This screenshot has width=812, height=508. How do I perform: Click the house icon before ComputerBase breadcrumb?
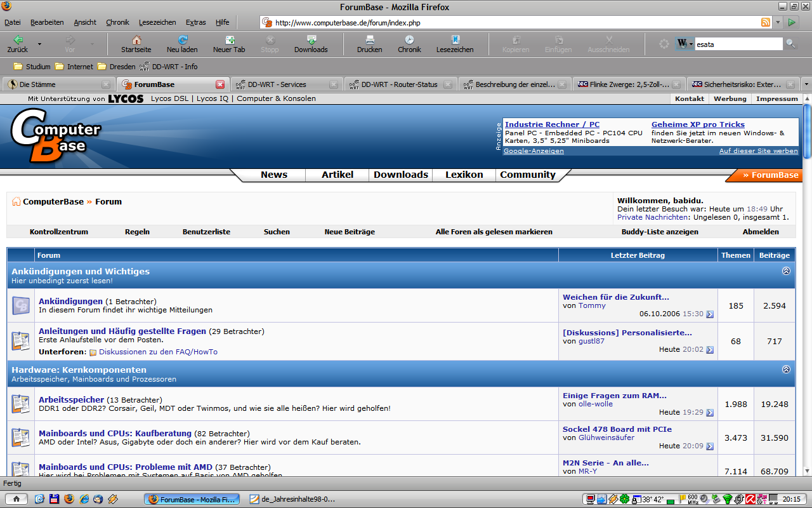pos(16,202)
